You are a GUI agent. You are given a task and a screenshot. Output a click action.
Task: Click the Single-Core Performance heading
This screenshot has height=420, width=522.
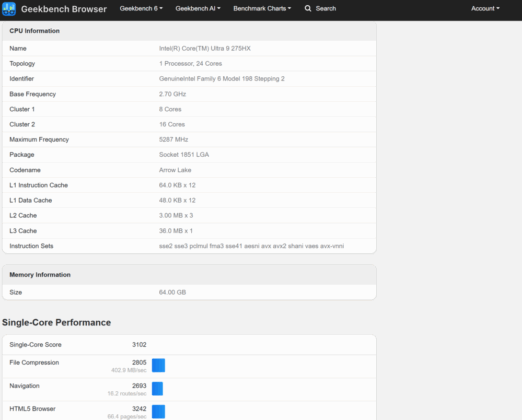[56, 322]
